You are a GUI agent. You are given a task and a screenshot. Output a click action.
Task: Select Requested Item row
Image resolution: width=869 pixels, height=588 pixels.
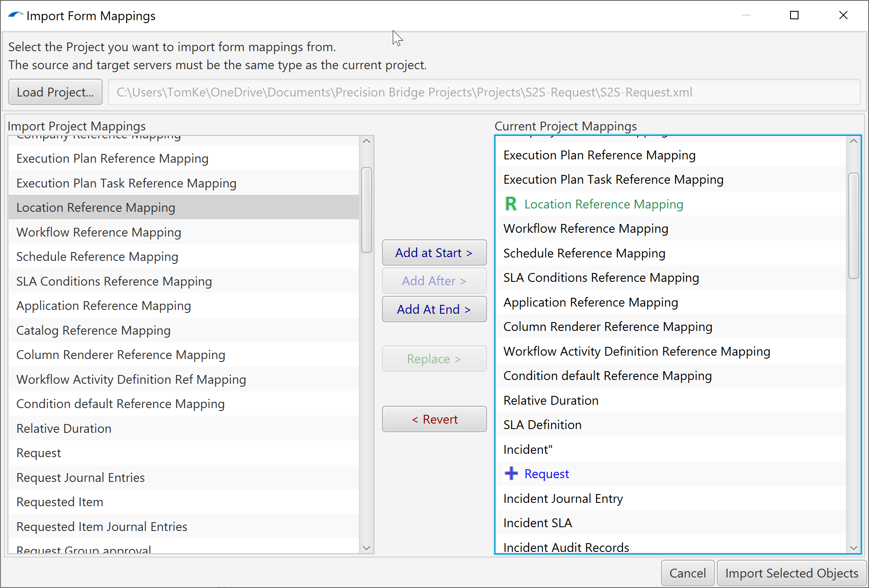[x=184, y=502]
